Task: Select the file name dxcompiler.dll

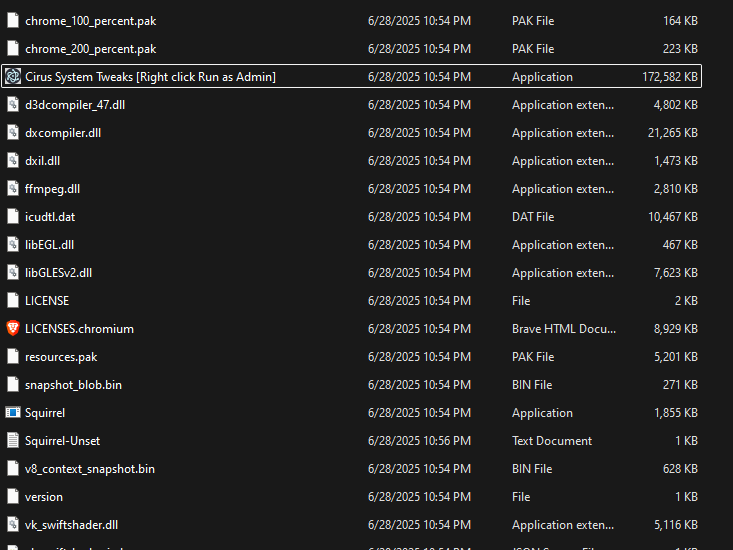Action: [x=63, y=133]
